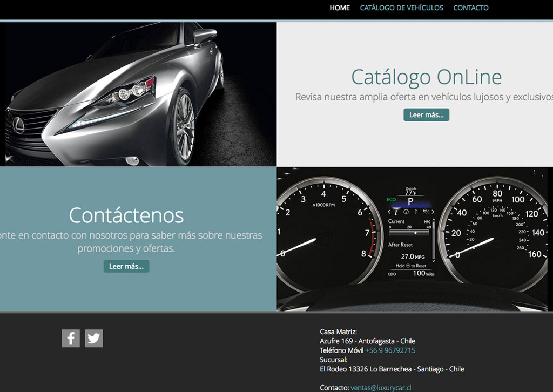The width and height of the screenshot is (553, 392).
Task: Click the Lexus car photo
Action: 138,94
